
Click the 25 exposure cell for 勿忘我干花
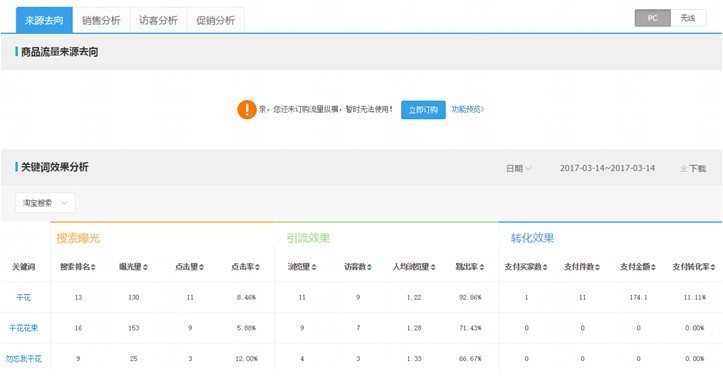[134, 358]
